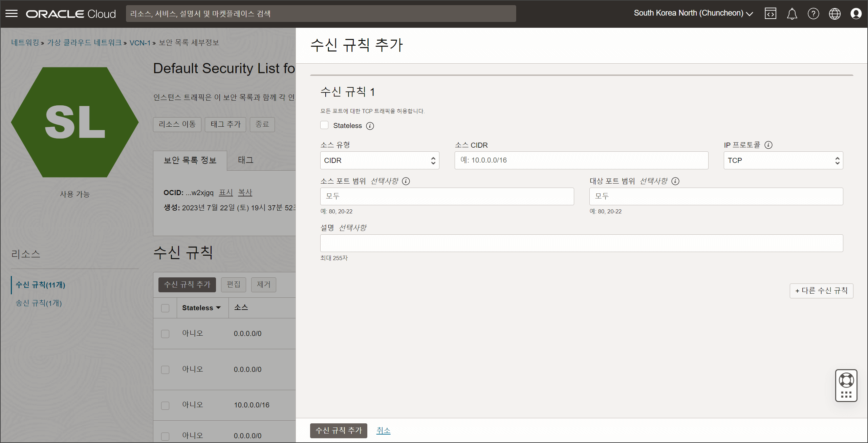Screen dimensions: 868x443
Task: Click the 표시 link next to OCID
Action: click(226, 193)
